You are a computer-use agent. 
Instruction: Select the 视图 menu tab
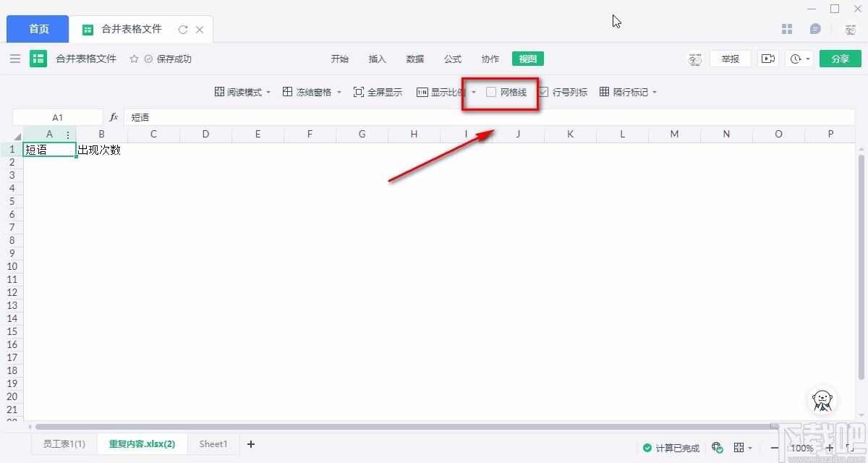[x=528, y=59]
